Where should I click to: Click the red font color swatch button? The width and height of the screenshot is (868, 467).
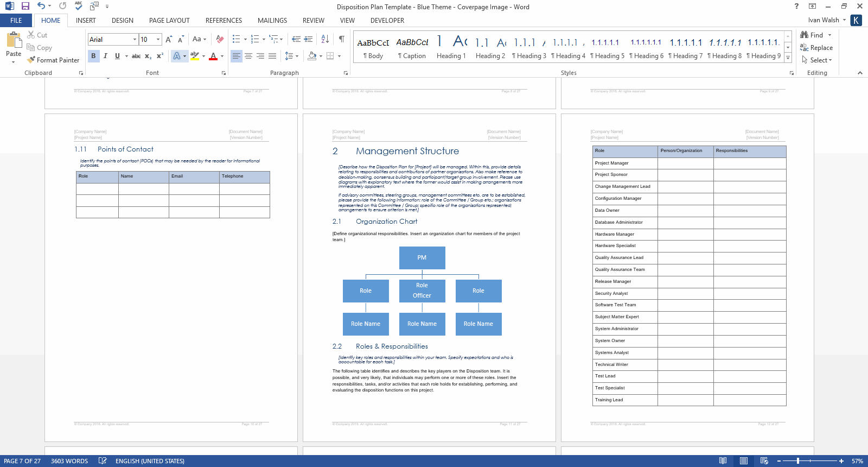tap(213, 55)
